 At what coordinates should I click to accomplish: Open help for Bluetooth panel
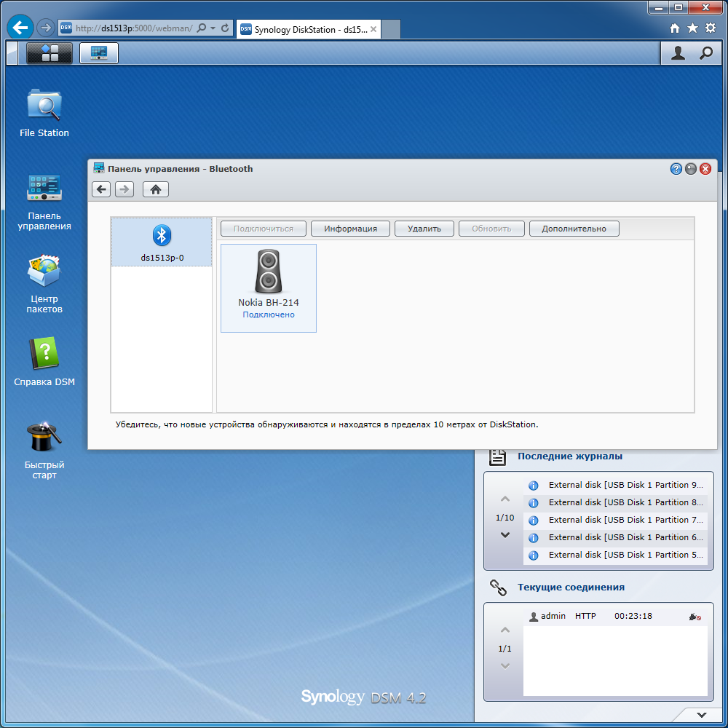pos(676,169)
